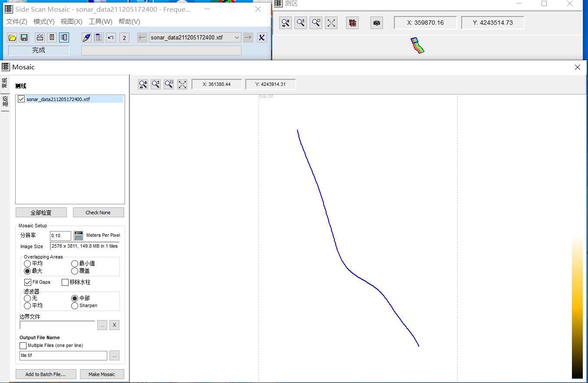
Task: Click the blue X icon in main toolbar
Action: (x=261, y=38)
